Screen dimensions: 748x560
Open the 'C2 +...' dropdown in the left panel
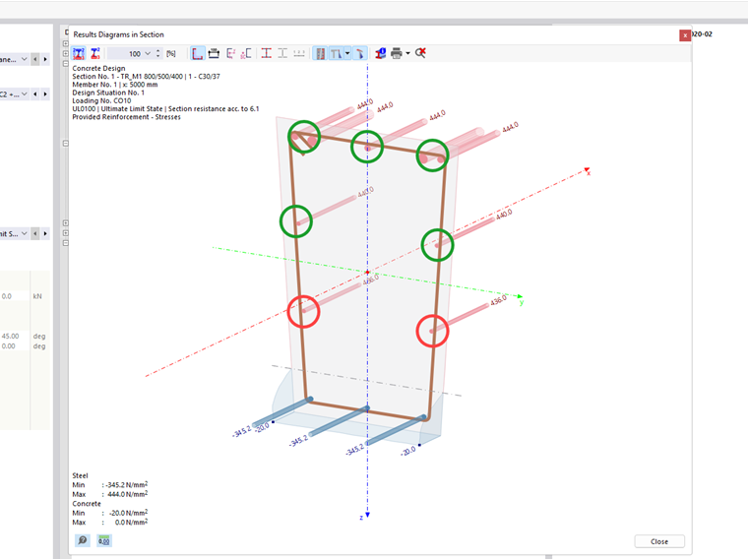pyautogui.click(x=24, y=93)
